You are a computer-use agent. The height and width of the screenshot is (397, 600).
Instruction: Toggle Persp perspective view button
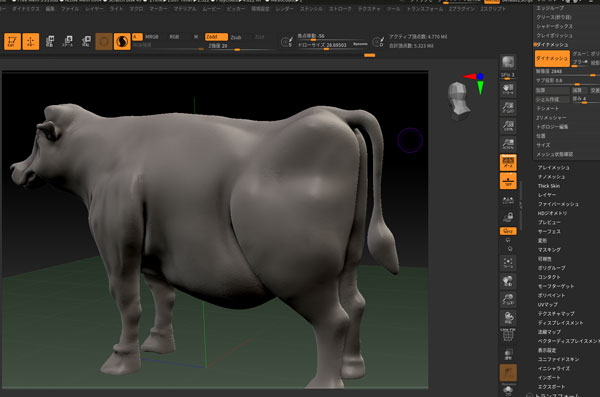(508, 163)
